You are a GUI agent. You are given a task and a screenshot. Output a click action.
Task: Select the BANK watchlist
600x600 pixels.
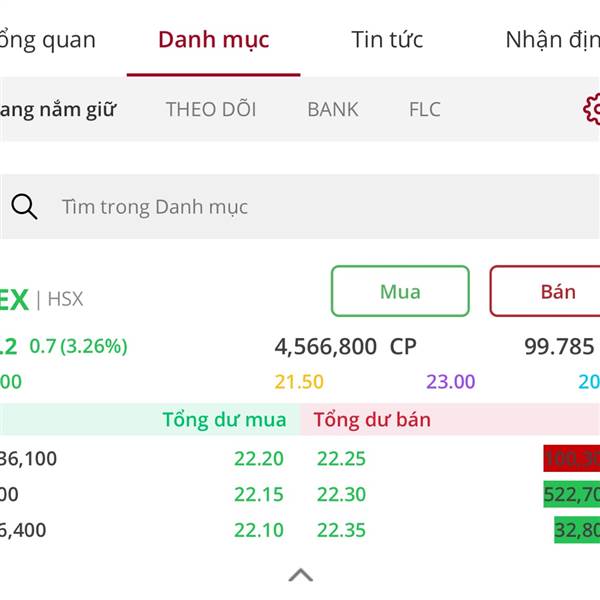coord(333,109)
